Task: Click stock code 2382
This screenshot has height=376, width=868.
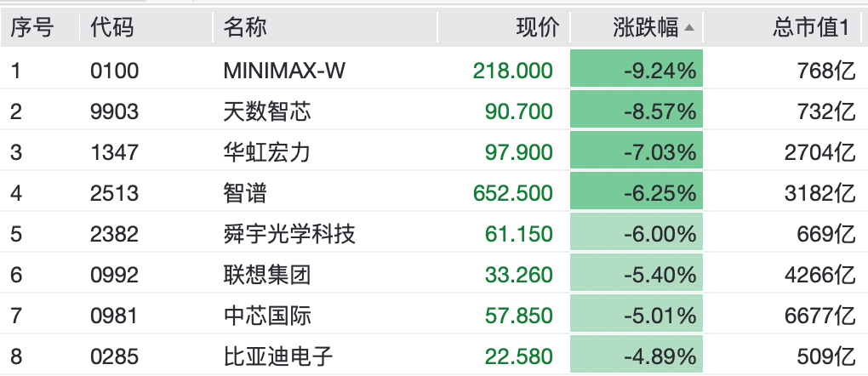Action: pyautogui.click(x=115, y=234)
